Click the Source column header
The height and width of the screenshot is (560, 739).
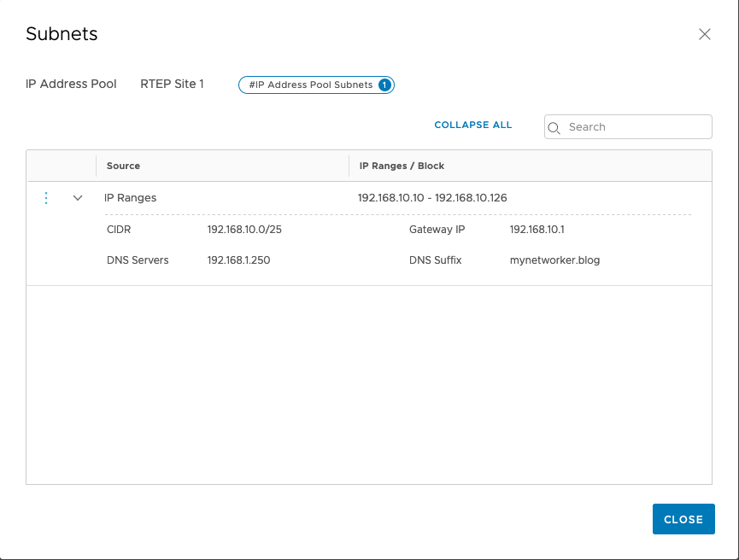coord(124,166)
